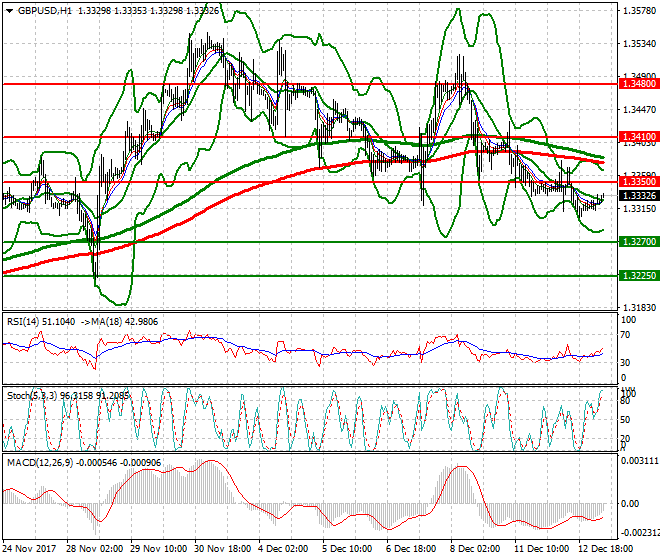
Task: Open the chart menu triangle beside GBPUSD,H1
Action: [9, 11]
